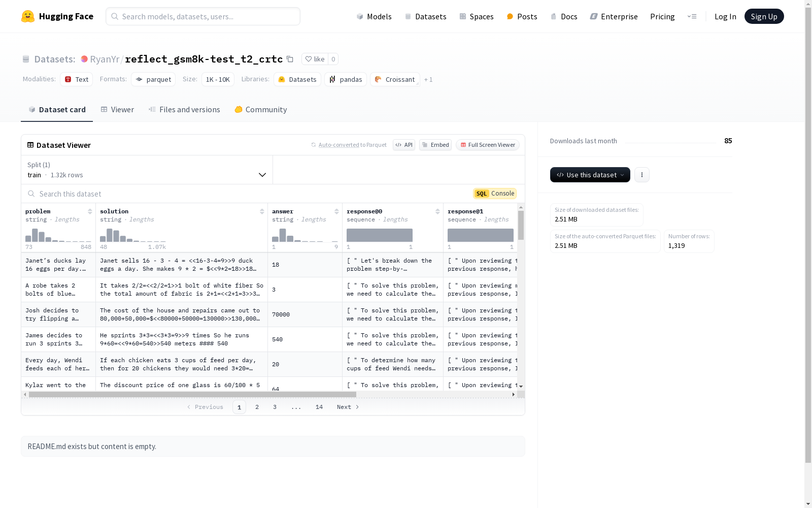Go to page 2 of rows

point(257,407)
